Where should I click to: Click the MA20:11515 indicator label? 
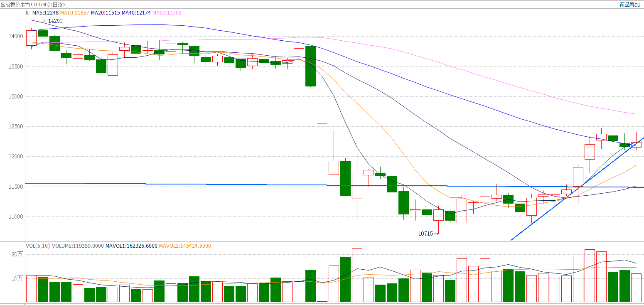(x=106, y=13)
